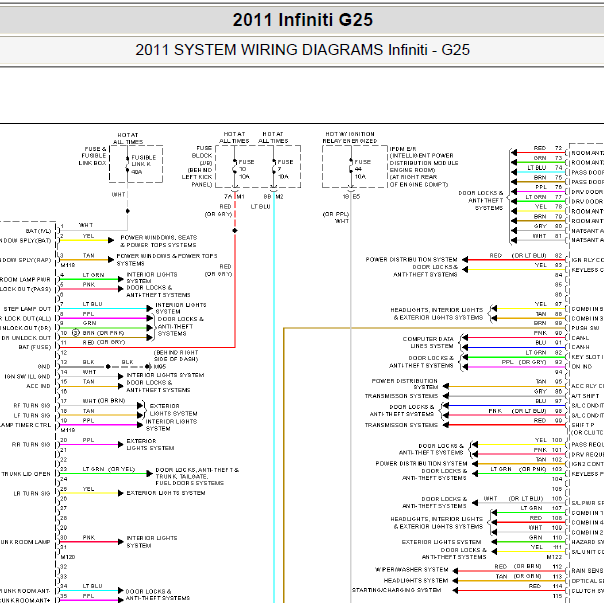Click the 'BAT (FUSE)' pin label
The height and width of the screenshot is (603, 604).
click(x=35, y=347)
